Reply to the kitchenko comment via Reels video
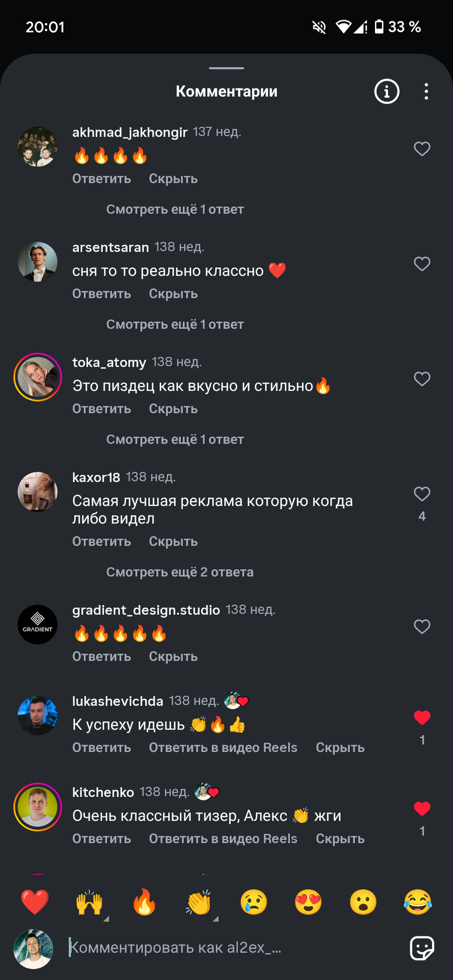Viewport: 453px width, 980px height. (x=223, y=839)
